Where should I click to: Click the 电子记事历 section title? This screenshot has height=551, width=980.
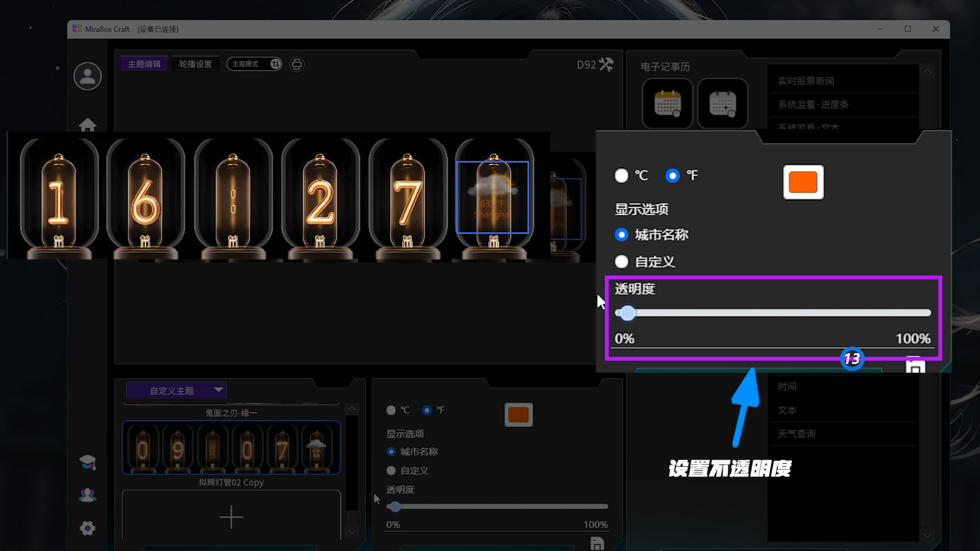665,67
